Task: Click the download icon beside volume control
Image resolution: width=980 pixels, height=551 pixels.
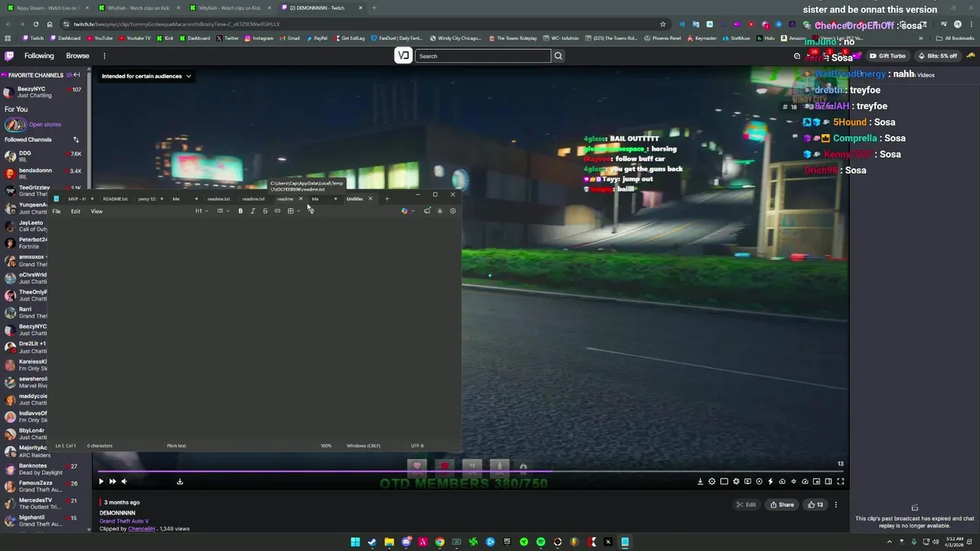Action: pos(180,481)
